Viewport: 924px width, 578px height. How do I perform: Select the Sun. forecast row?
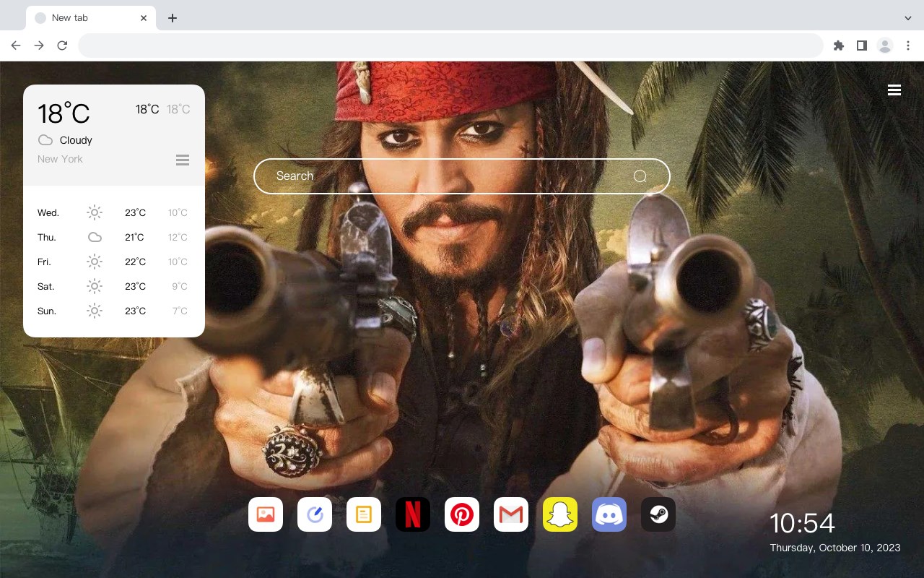[114, 311]
